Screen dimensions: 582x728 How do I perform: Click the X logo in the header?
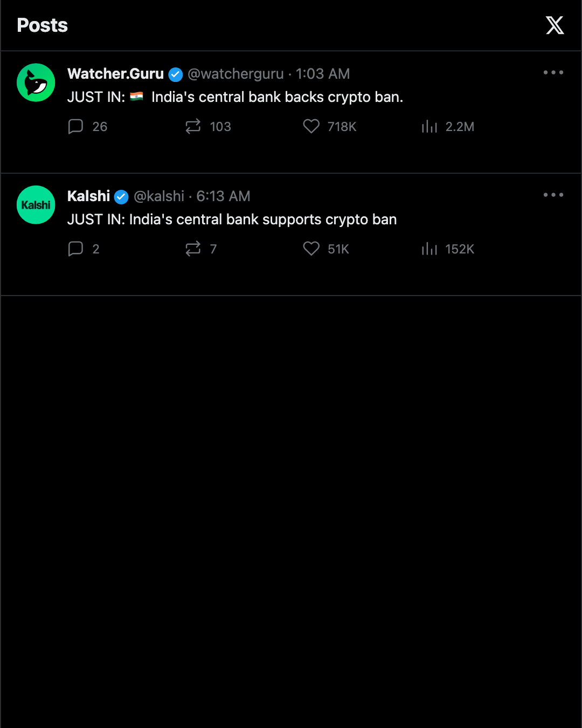point(555,25)
